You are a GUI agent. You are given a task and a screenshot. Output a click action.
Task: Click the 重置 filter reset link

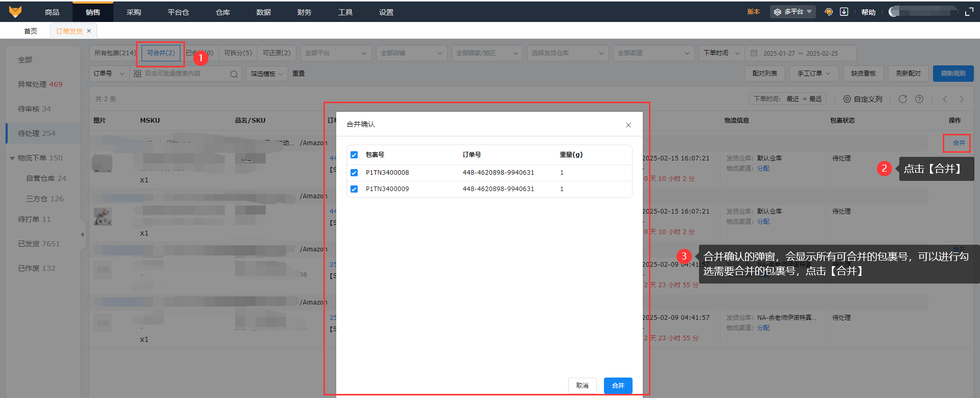(x=298, y=74)
